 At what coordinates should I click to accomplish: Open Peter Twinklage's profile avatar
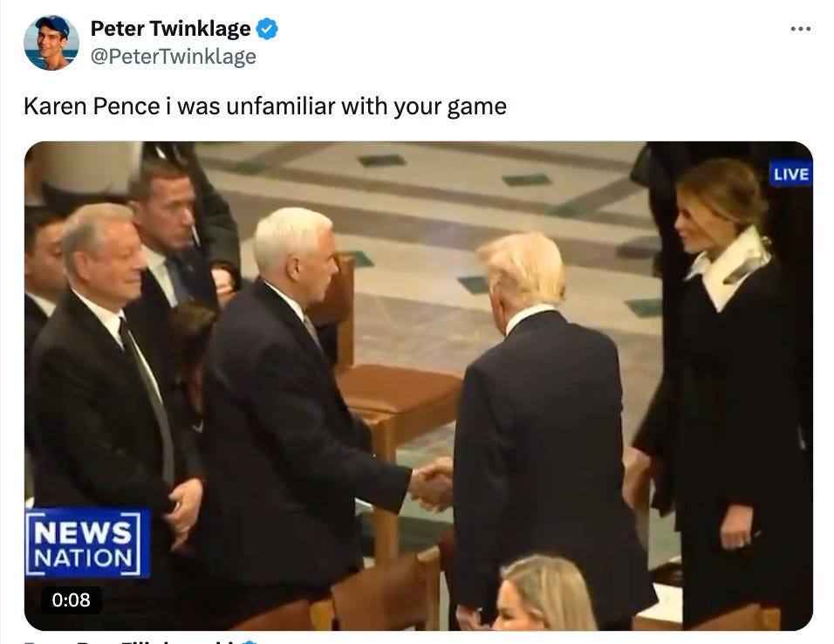[51, 43]
